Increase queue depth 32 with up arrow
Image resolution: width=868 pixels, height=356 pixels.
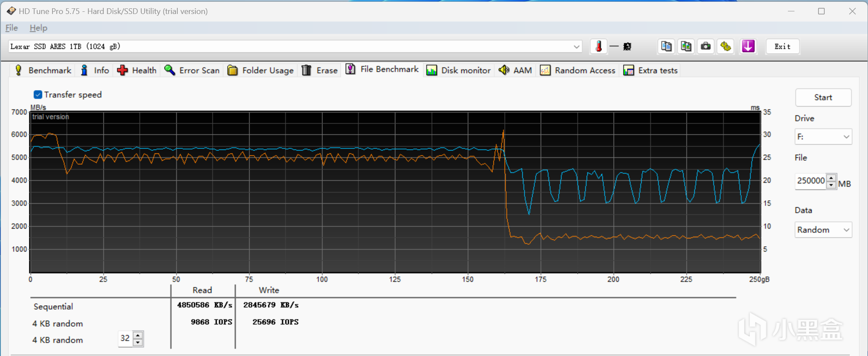tap(138, 335)
